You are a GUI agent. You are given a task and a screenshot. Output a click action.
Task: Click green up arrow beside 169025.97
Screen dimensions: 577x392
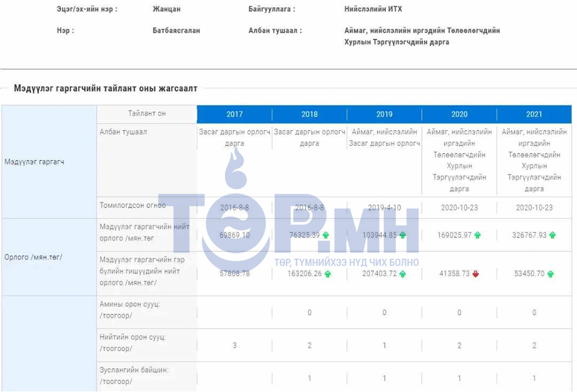(477, 235)
